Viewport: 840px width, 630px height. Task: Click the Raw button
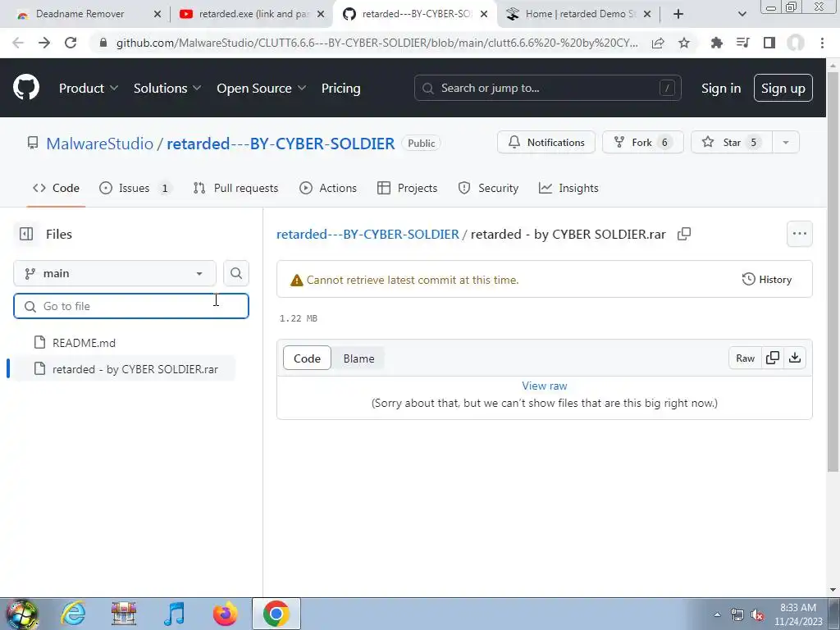coord(745,358)
